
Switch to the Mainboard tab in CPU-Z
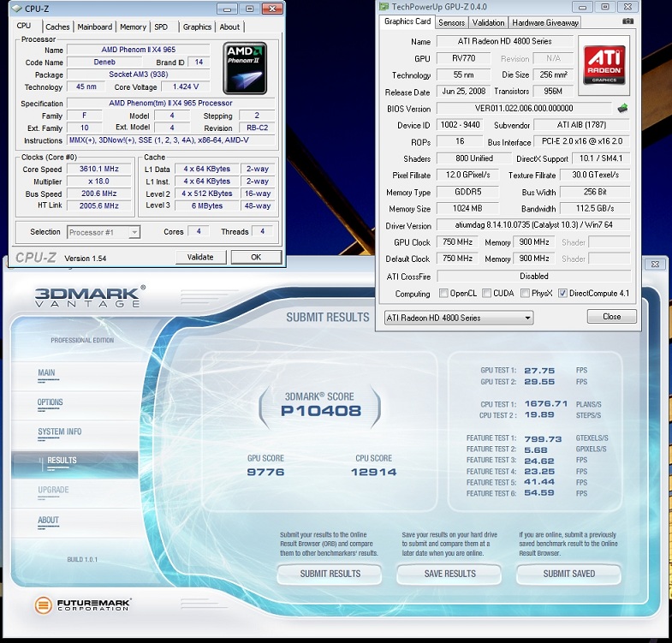click(x=95, y=27)
